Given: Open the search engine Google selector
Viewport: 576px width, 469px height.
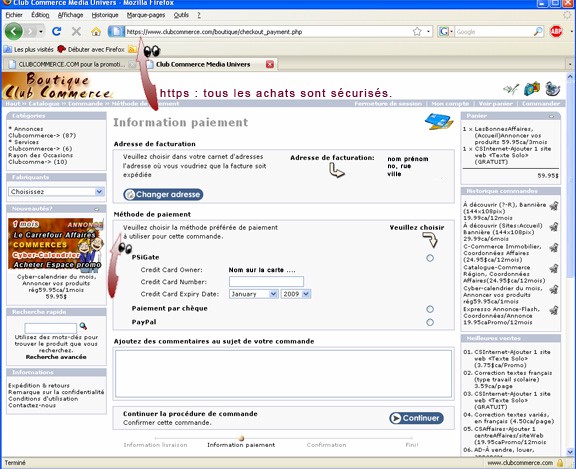Looking at the screenshot, I should pyautogui.click(x=446, y=32).
